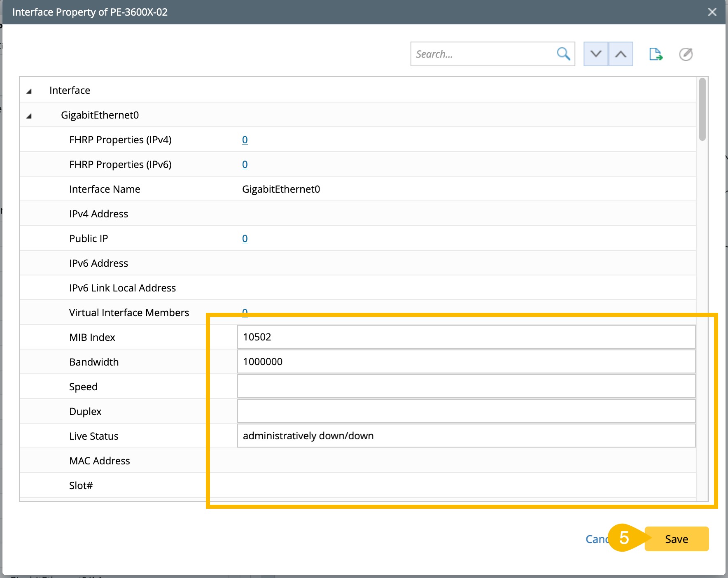The image size is (728, 578).
Task: Click the search magnifier icon
Action: point(563,54)
